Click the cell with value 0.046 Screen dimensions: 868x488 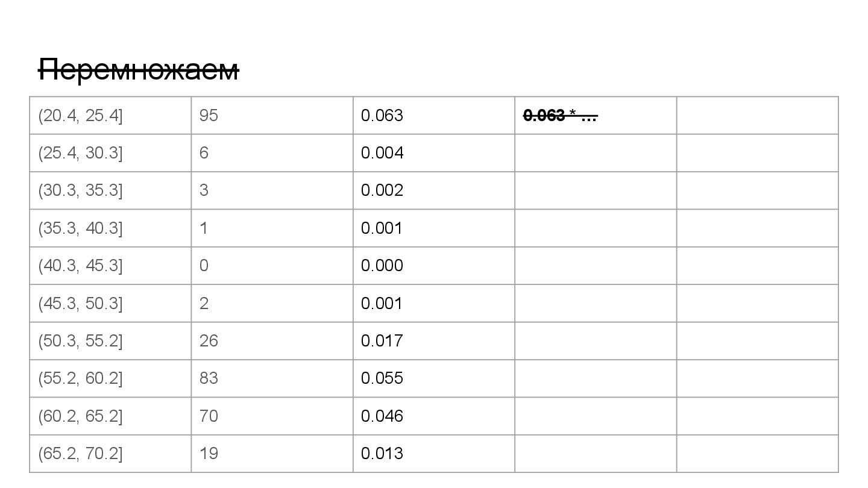[433, 416]
